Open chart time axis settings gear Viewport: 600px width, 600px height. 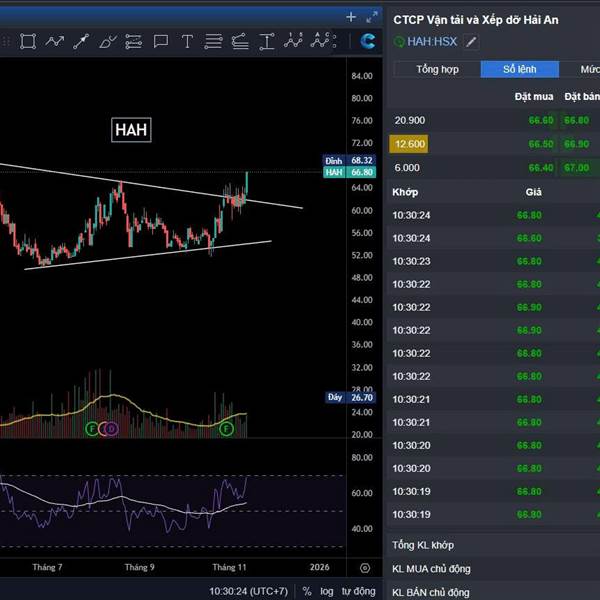pyautogui.click(x=364, y=567)
